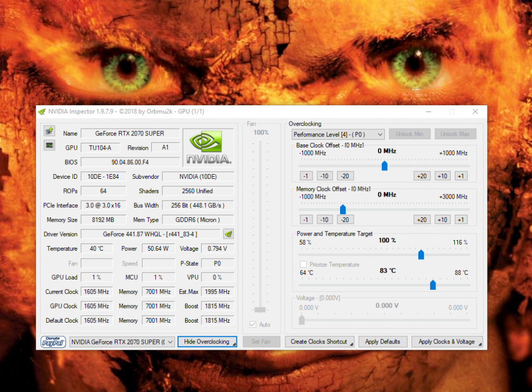532x392 pixels.
Task: Click the Voltage value 0.794 V
Action: [x=217, y=249]
